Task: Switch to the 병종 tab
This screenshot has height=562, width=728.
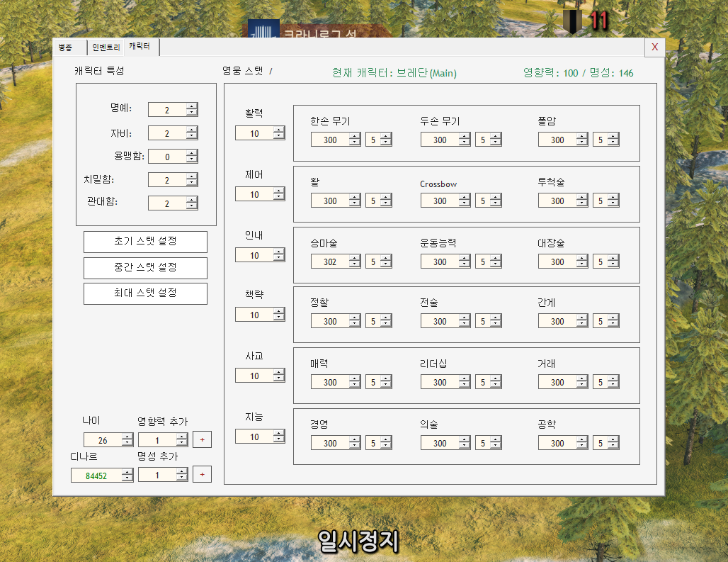Action: pyautogui.click(x=71, y=47)
